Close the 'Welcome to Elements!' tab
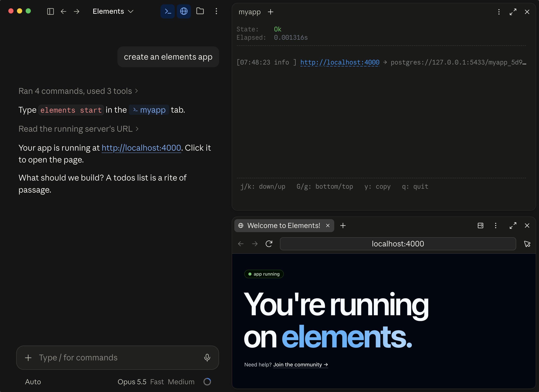 point(328,226)
